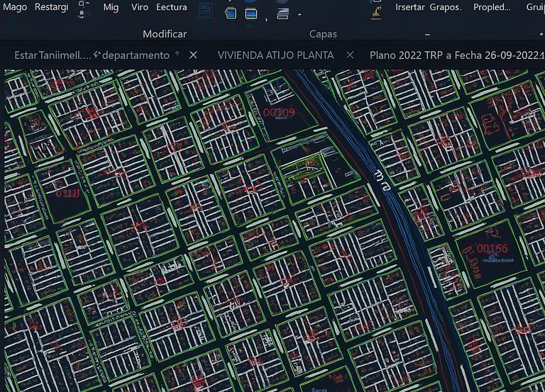Close the departamento drawing tab
The height and width of the screenshot is (392, 545).
point(193,55)
